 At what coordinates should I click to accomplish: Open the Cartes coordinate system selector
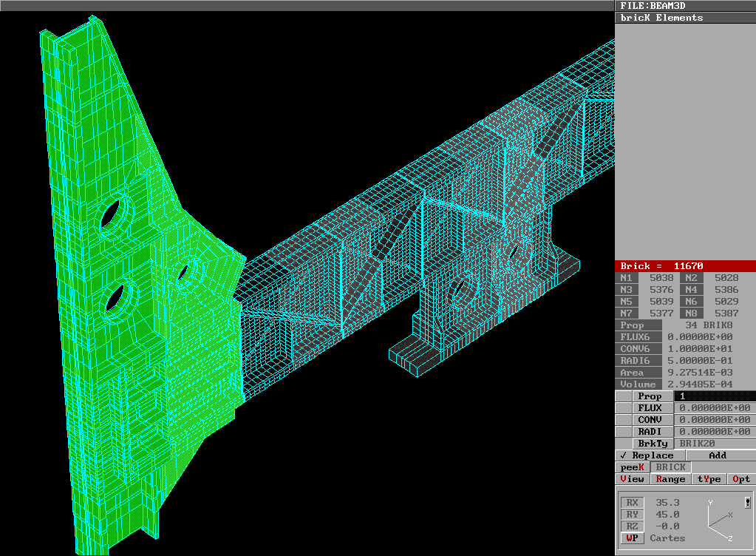click(x=667, y=538)
